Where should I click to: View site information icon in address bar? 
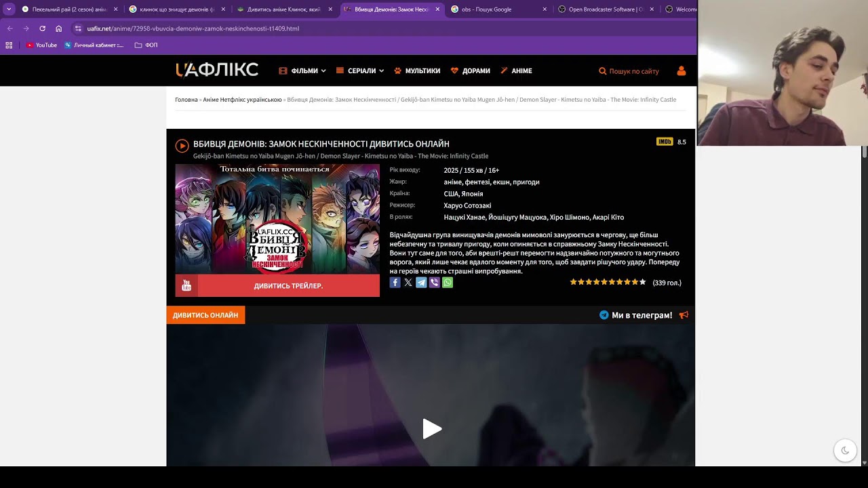(78, 28)
